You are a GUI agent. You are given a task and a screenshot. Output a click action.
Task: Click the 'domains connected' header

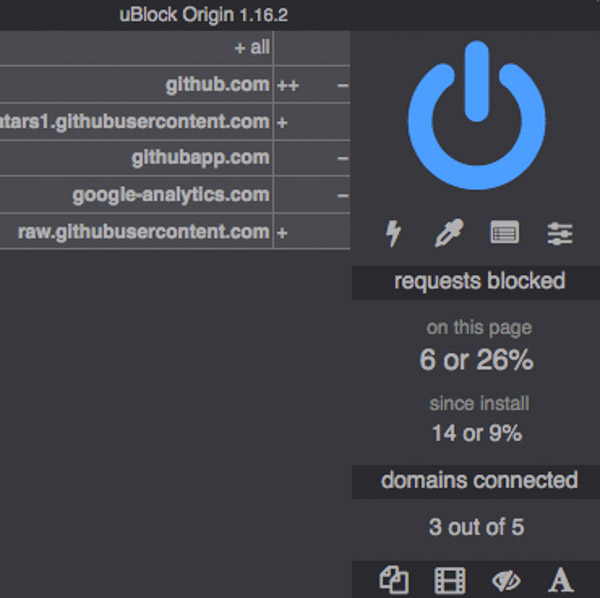tap(476, 481)
